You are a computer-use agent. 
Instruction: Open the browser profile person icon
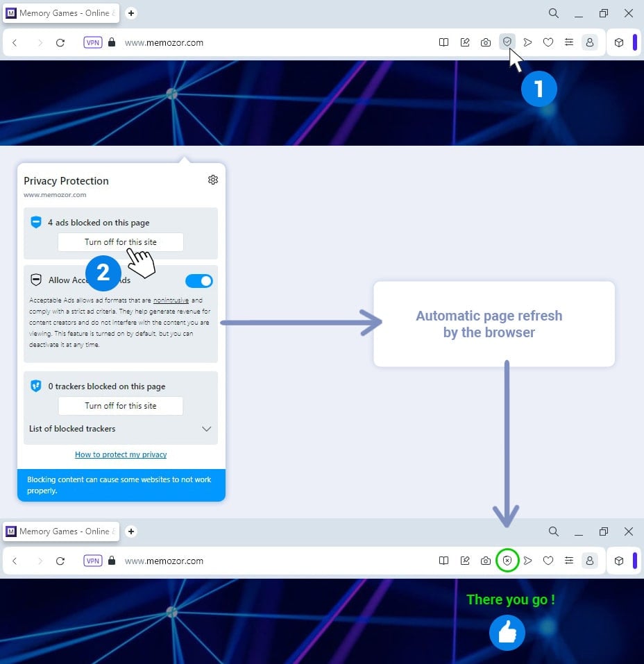point(590,42)
